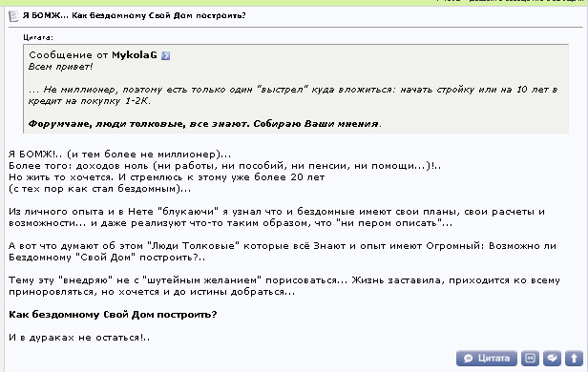Click the quoted greeting 'Всем привет!'
The image size is (588, 372).
coord(60,67)
